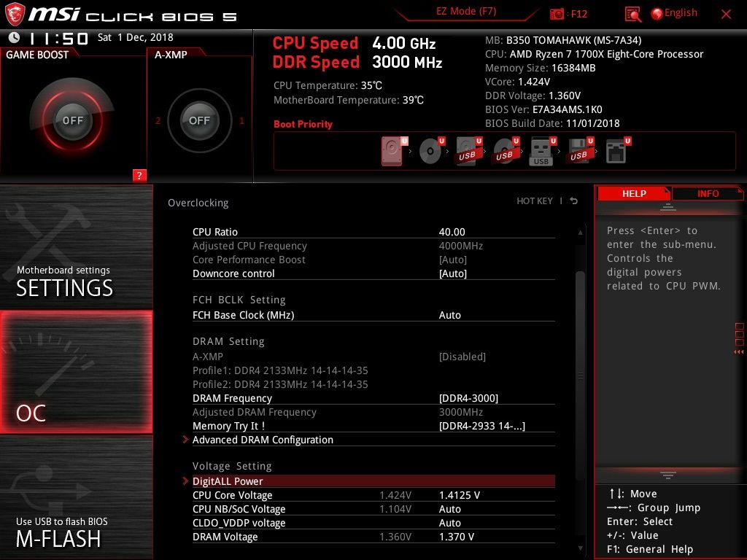Screen dimensions: 747x560
Task: Click the bottom help panel resize handle
Action: (x=668, y=475)
